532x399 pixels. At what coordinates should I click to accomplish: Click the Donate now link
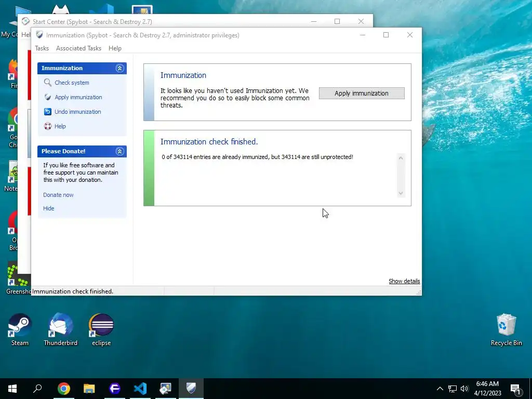tap(58, 195)
